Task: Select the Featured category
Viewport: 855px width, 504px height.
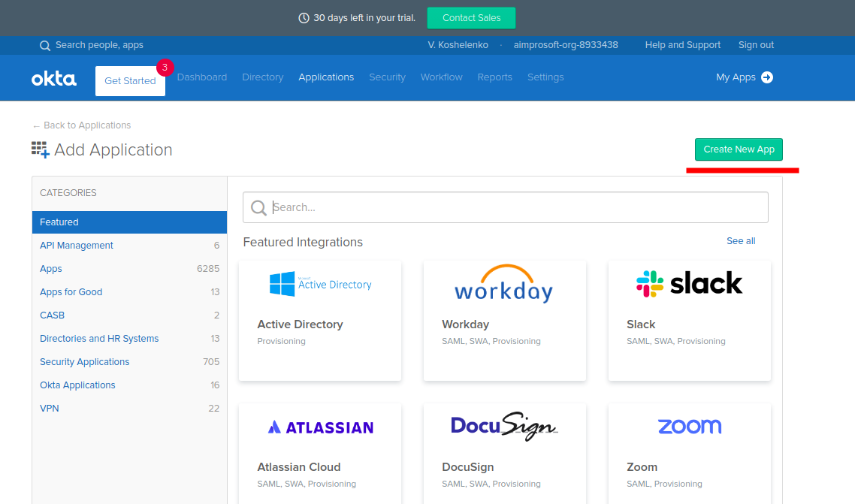Action: pyautogui.click(x=129, y=222)
